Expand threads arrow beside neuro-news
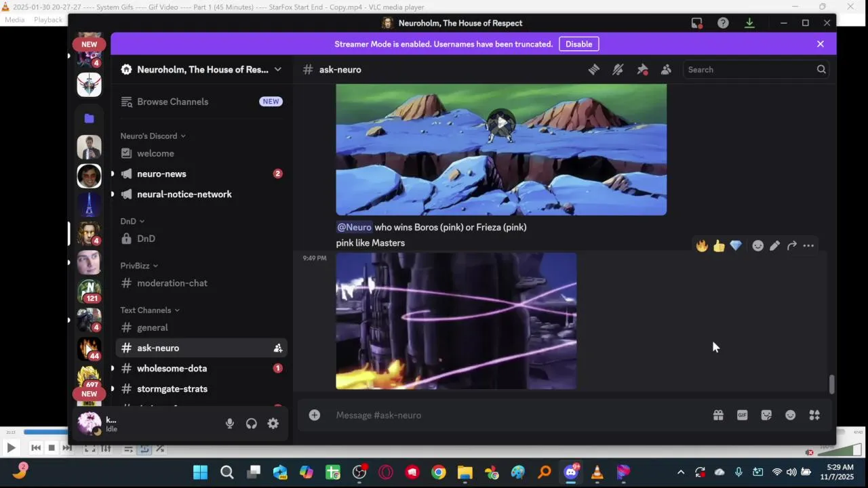868x488 pixels. click(x=113, y=174)
